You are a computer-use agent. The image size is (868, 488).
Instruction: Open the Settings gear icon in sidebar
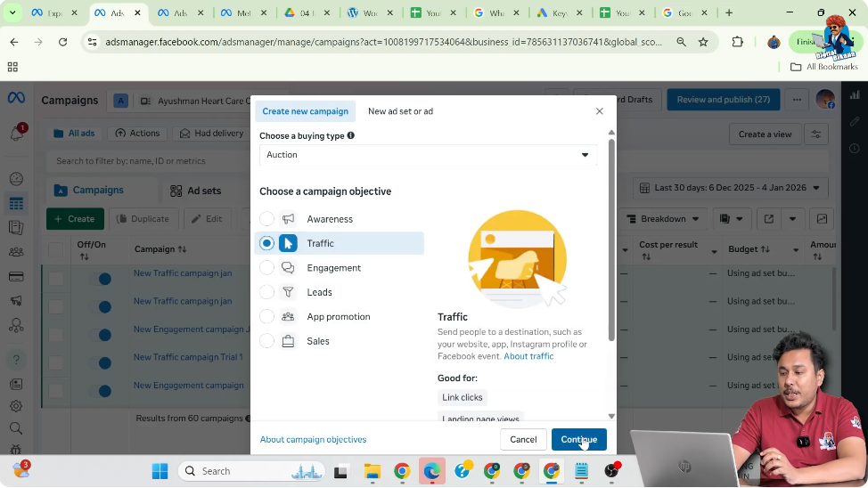(16, 406)
